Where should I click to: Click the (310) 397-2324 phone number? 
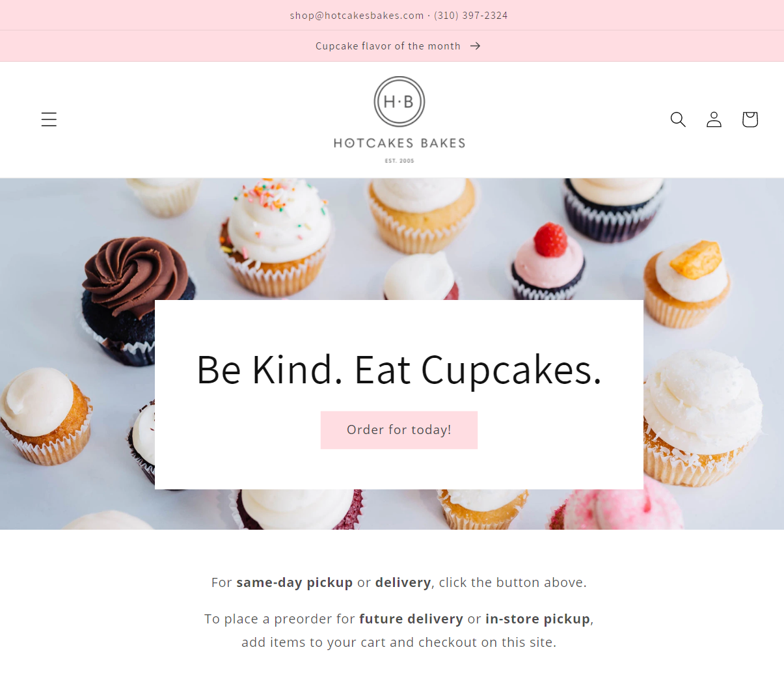point(470,16)
